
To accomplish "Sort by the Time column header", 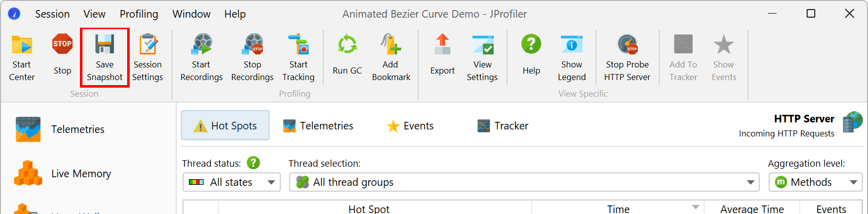I will 618,208.
